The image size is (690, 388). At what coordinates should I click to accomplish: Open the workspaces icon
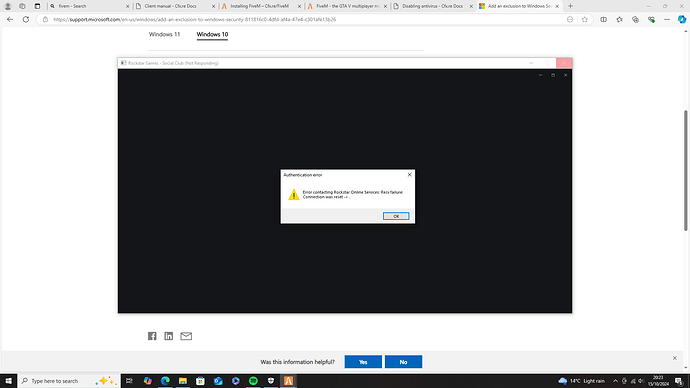pos(22,6)
